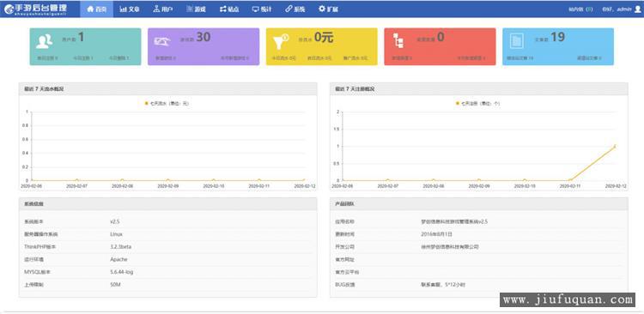644x314 pixels.
Task: Open the 扩展 extensions menu
Action: (x=328, y=9)
